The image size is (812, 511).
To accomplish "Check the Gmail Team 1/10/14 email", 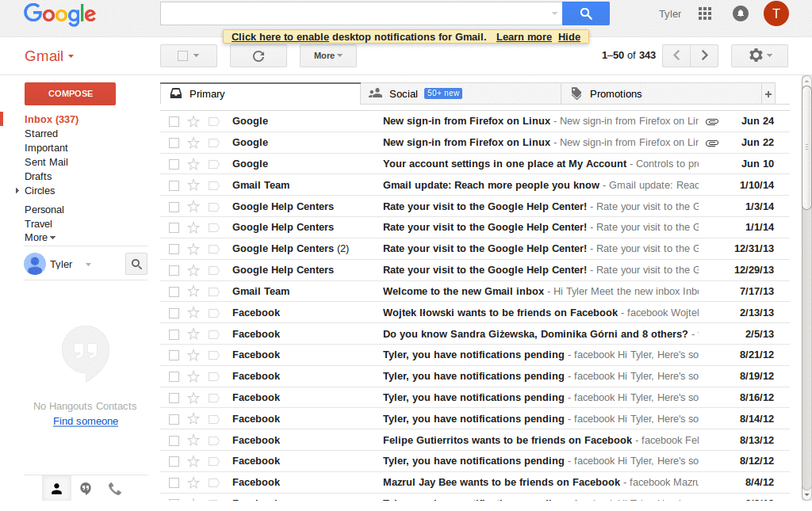I will coord(174,185).
